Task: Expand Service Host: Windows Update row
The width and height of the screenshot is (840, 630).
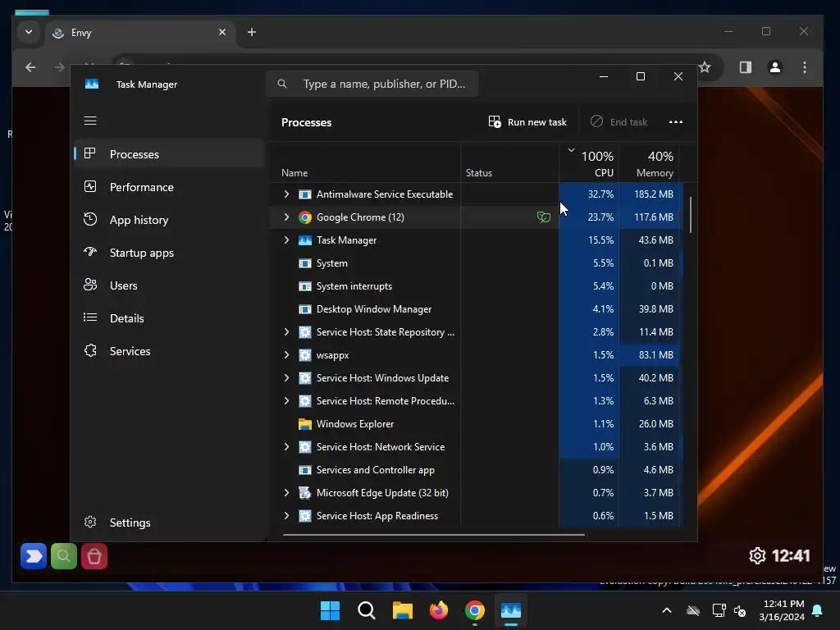Action: (x=286, y=377)
